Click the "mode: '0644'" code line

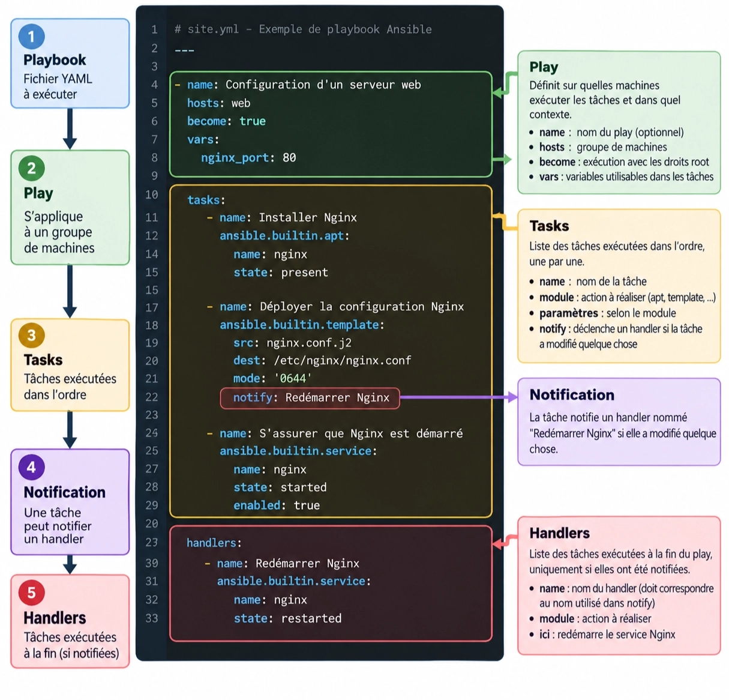tap(272, 378)
